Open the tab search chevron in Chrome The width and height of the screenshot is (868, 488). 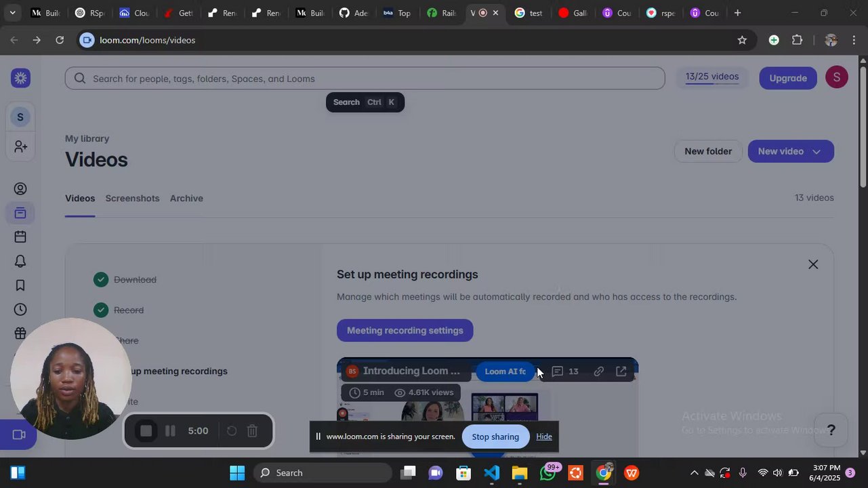coord(12,13)
